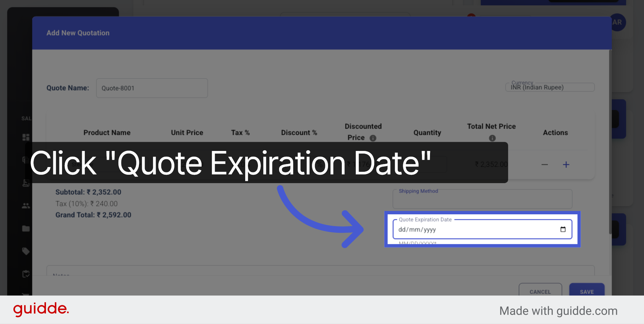
Task: Click the Discount % column header
Action: coord(299,132)
